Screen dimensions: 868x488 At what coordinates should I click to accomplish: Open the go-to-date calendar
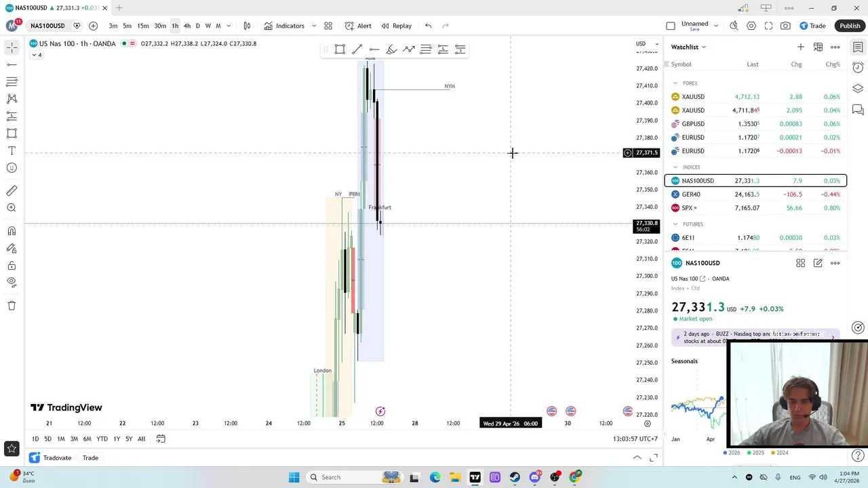(x=161, y=439)
